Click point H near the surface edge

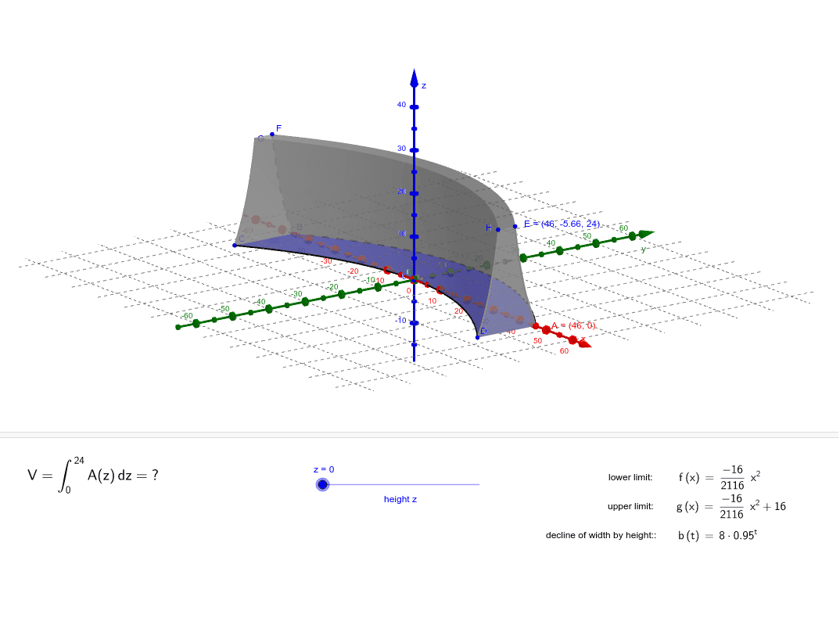(x=498, y=229)
